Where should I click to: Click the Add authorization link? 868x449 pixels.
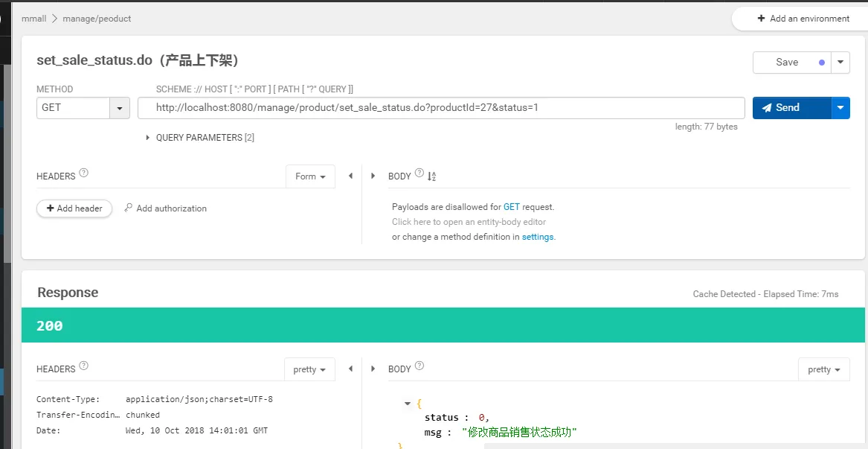[x=172, y=208]
